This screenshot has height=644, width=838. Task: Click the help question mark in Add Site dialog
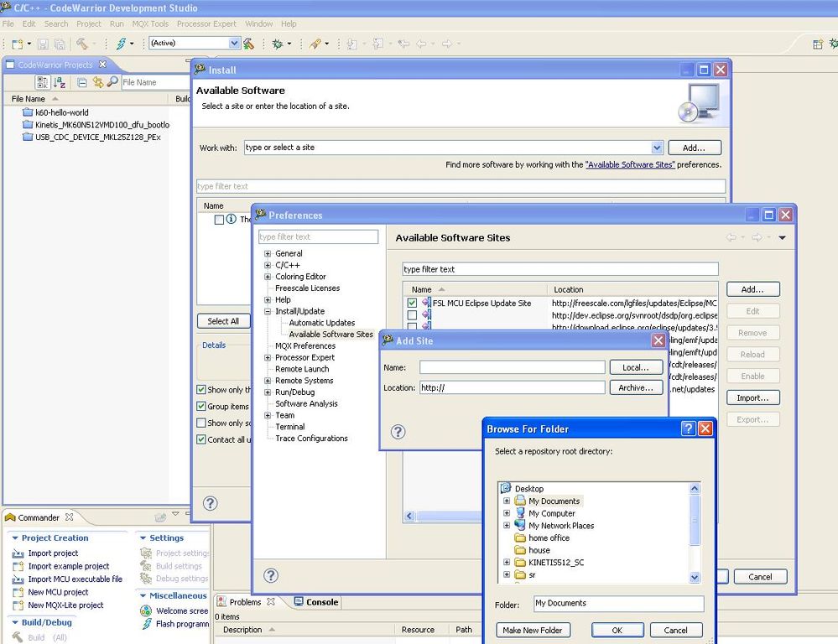[x=398, y=432]
